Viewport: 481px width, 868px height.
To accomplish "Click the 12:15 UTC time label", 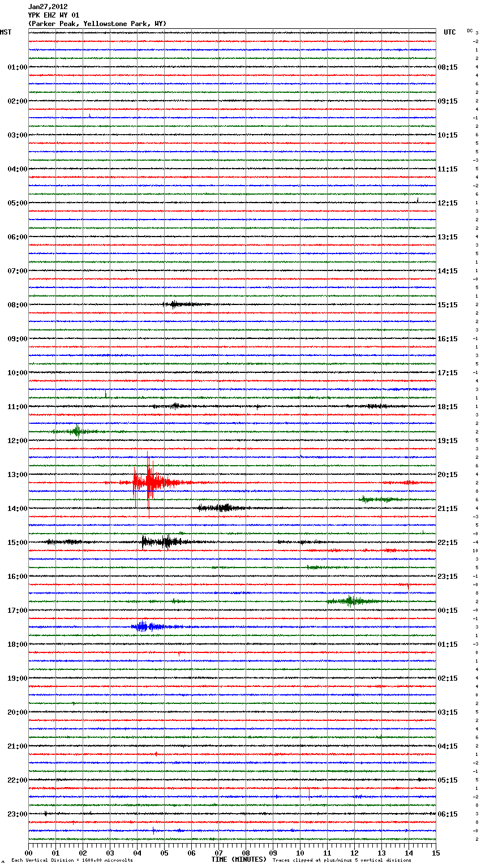I will click(x=448, y=203).
